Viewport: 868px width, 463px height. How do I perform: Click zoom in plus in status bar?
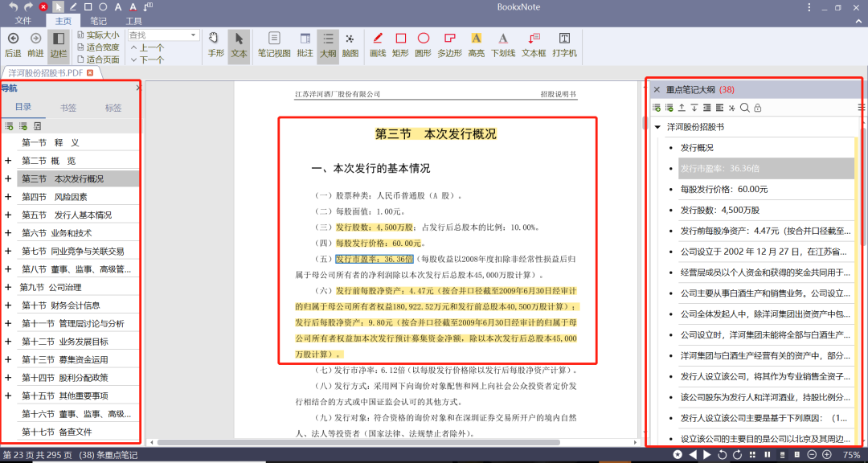click(x=827, y=455)
